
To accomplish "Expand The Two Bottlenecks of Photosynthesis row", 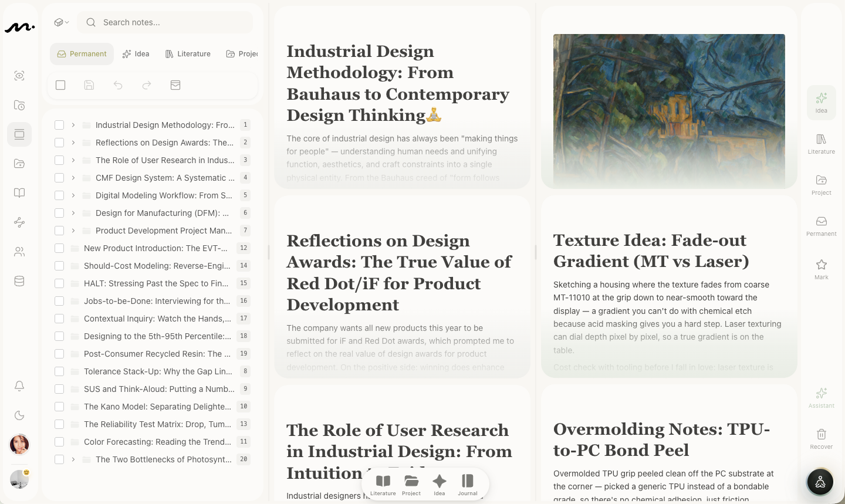I will point(73,459).
